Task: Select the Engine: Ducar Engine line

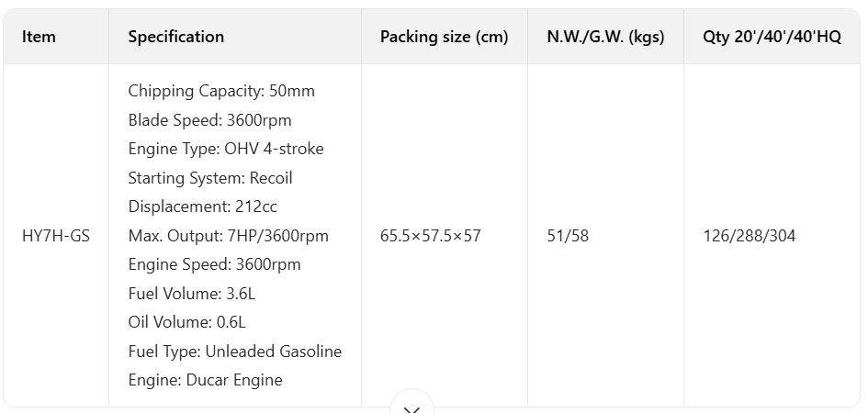Action: [205, 380]
